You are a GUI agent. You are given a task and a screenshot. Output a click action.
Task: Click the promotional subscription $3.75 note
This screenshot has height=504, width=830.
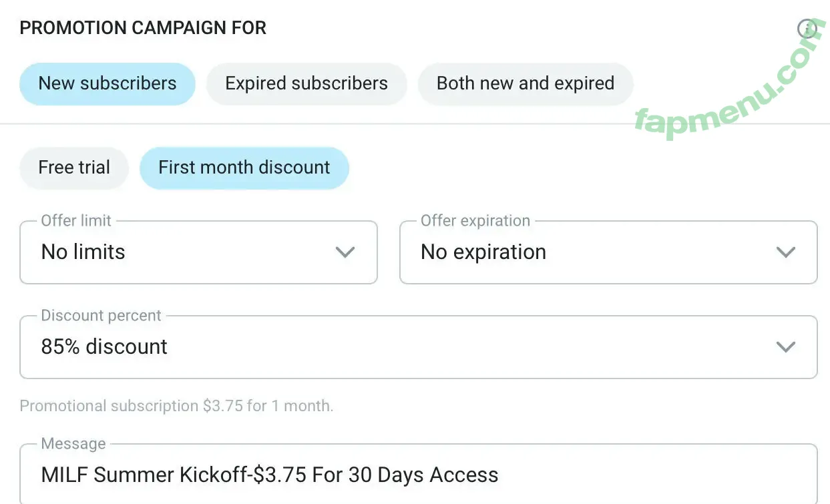tap(176, 406)
